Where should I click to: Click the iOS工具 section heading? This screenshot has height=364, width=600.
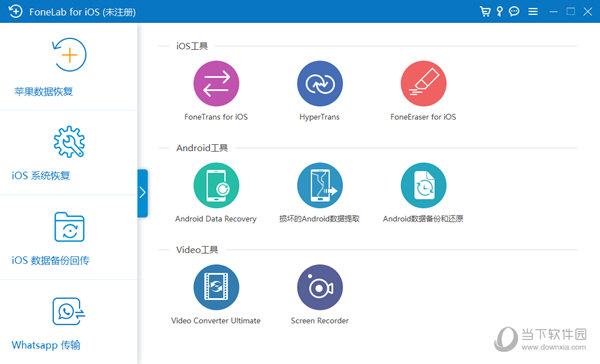pos(192,46)
